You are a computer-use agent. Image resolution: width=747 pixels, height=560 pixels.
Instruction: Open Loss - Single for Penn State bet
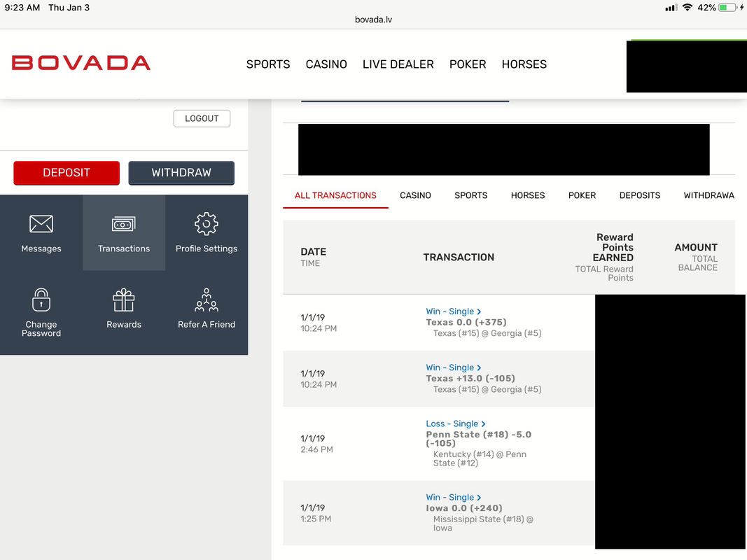452,423
